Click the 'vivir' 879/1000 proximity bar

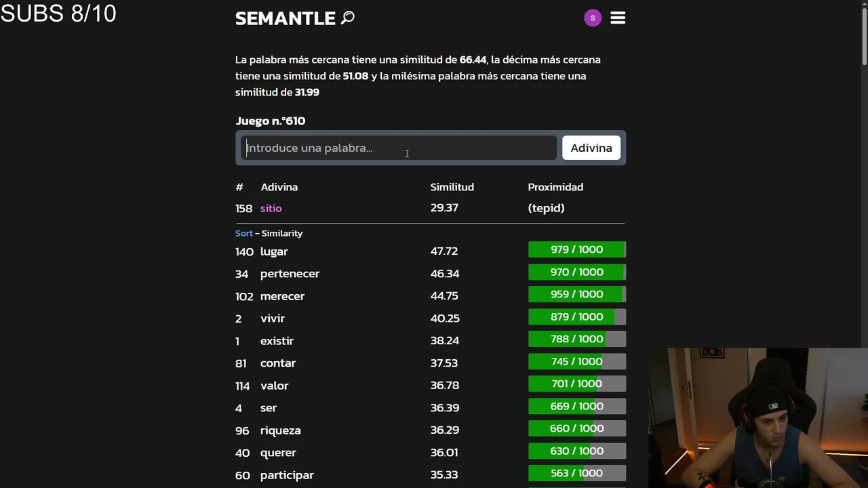[576, 317]
